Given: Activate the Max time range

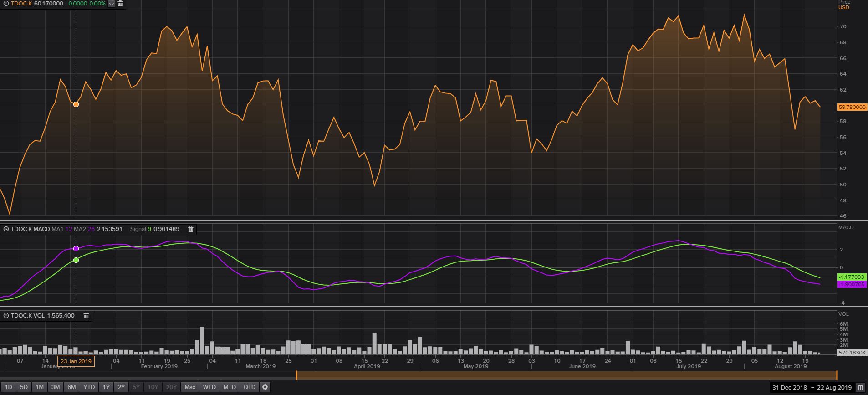Looking at the screenshot, I should coord(190,387).
